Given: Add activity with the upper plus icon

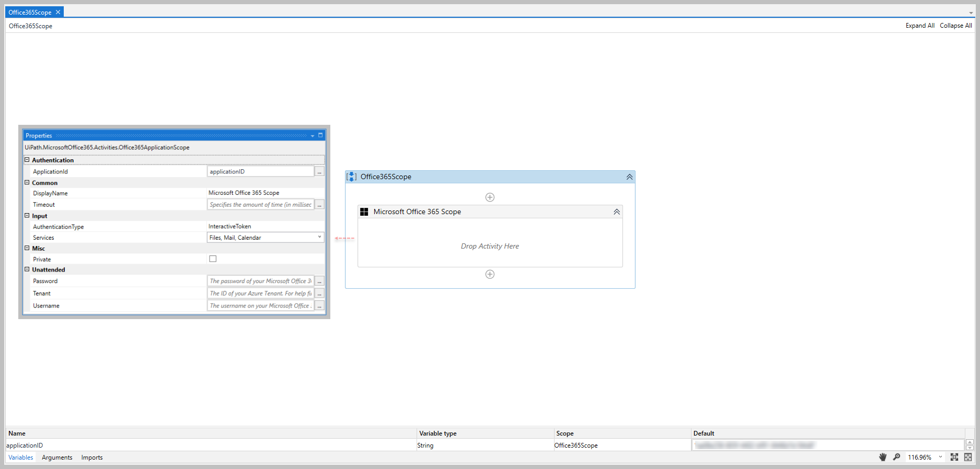Looking at the screenshot, I should pyautogui.click(x=490, y=197).
